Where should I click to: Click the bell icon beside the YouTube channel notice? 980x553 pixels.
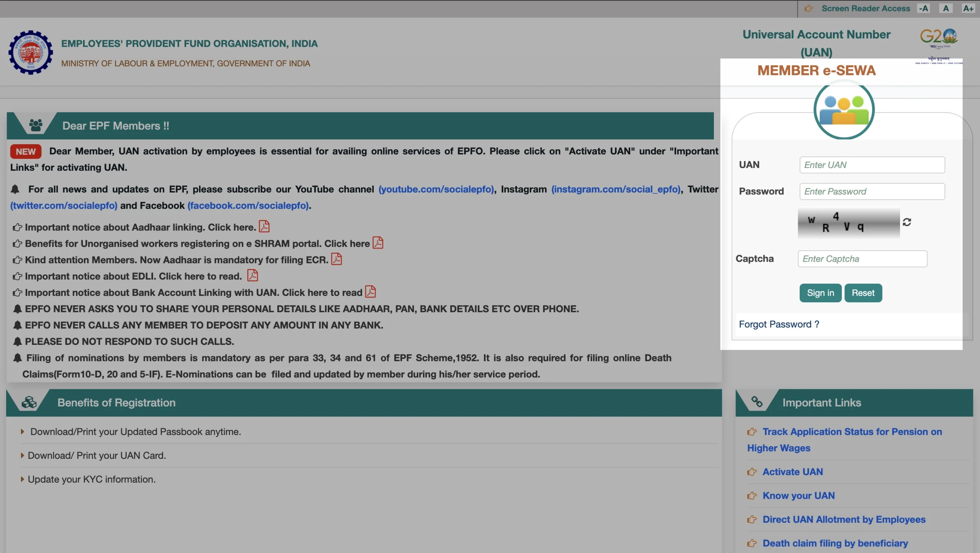coord(15,189)
